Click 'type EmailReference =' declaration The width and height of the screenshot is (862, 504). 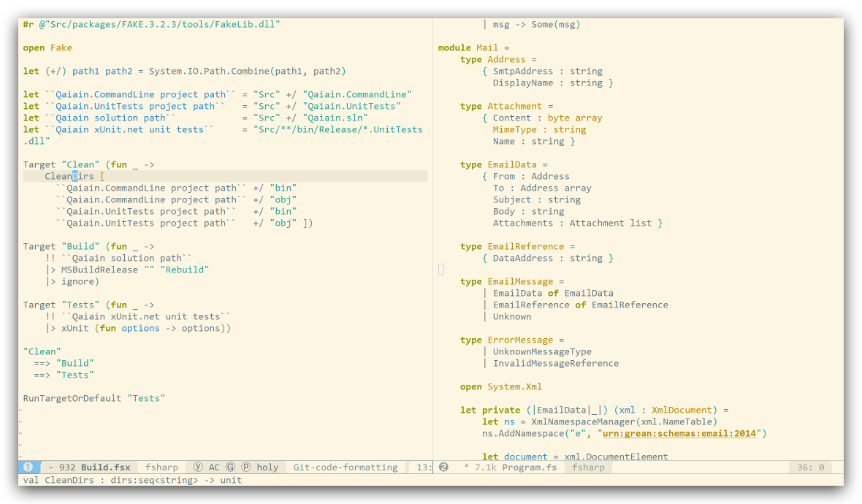click(518, 246)
